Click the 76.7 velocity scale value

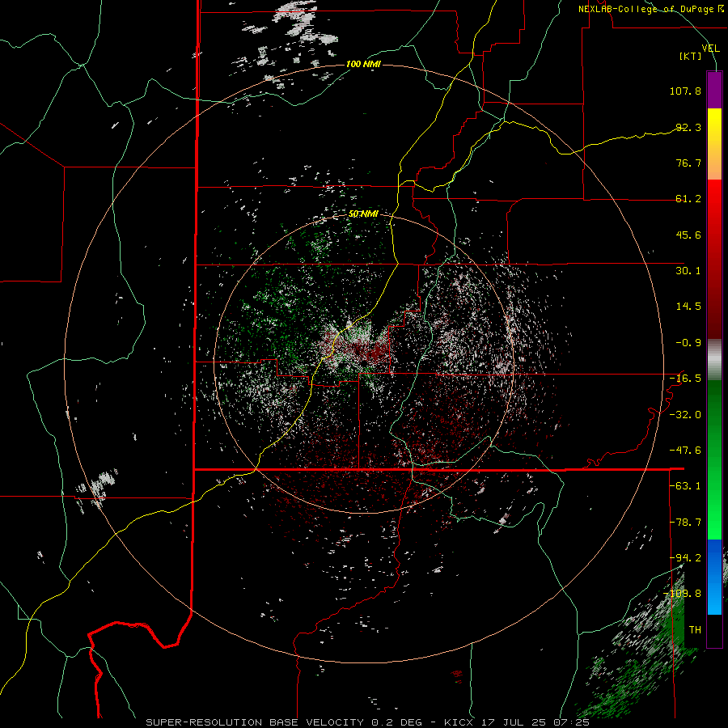point(688,163)
